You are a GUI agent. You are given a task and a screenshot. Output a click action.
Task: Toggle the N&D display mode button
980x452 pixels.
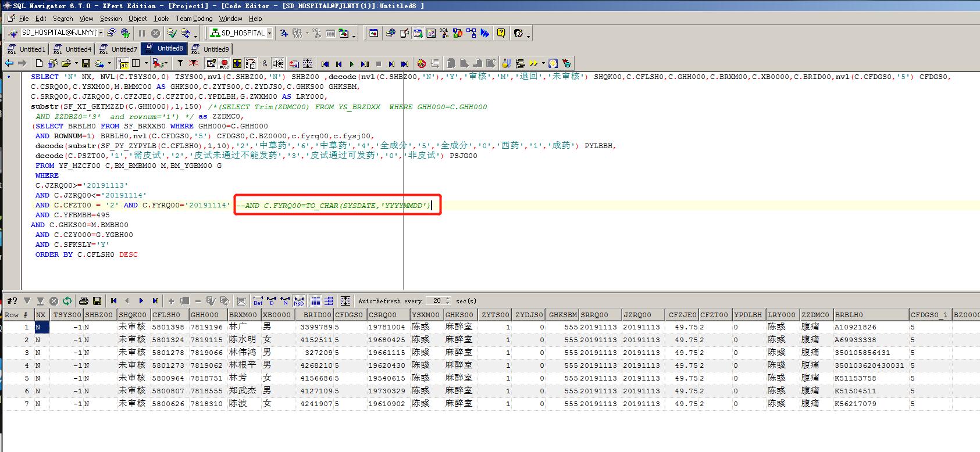tap(298, 301)
